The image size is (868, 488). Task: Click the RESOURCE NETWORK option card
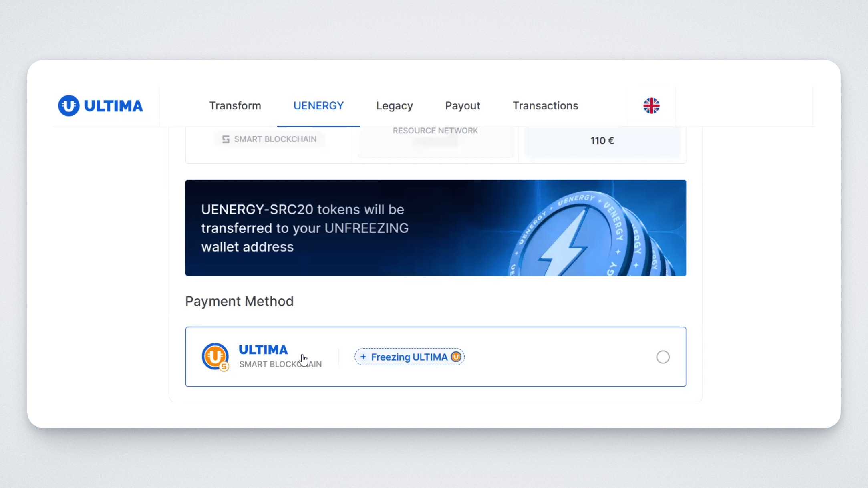(435, 141)
